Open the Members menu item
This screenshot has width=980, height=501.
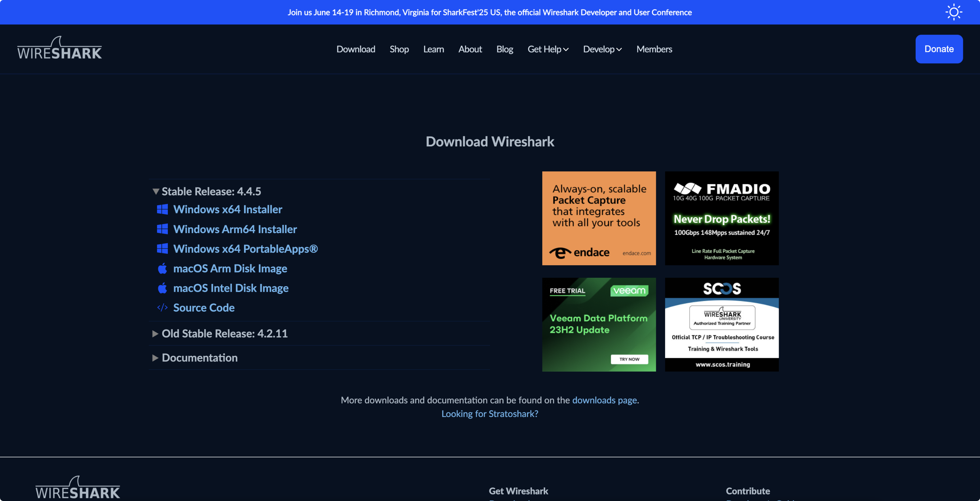click(x=654, y=49)
